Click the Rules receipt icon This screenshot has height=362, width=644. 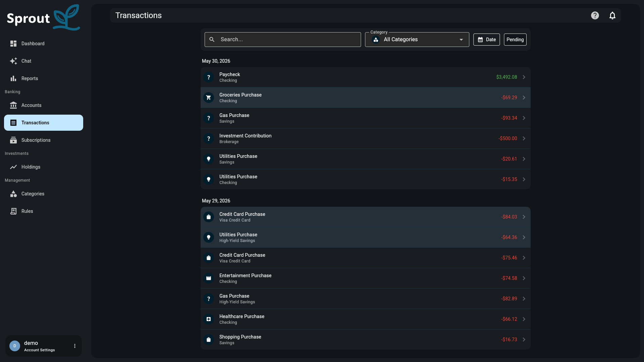tap(13, 211)
